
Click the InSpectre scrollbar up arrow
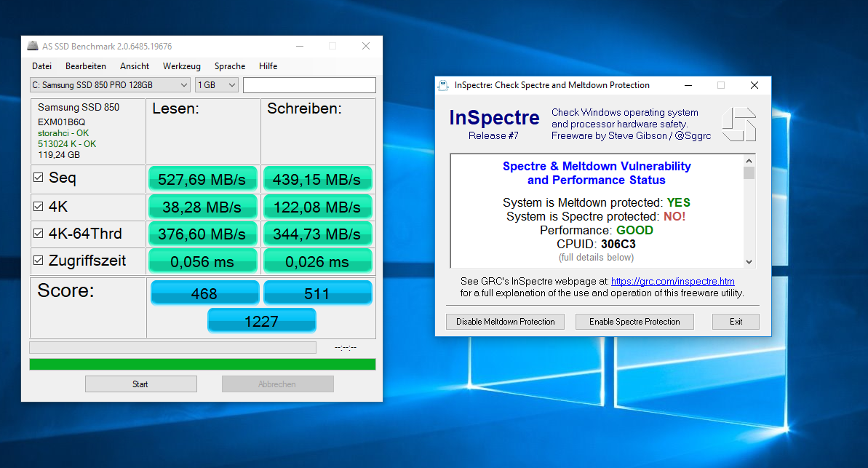click(x=749, y=161)
